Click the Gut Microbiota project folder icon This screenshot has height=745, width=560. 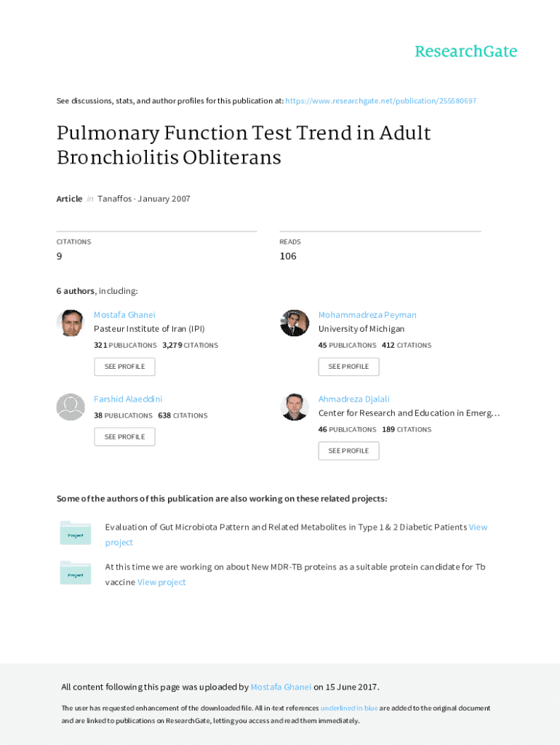click(76, 533)
